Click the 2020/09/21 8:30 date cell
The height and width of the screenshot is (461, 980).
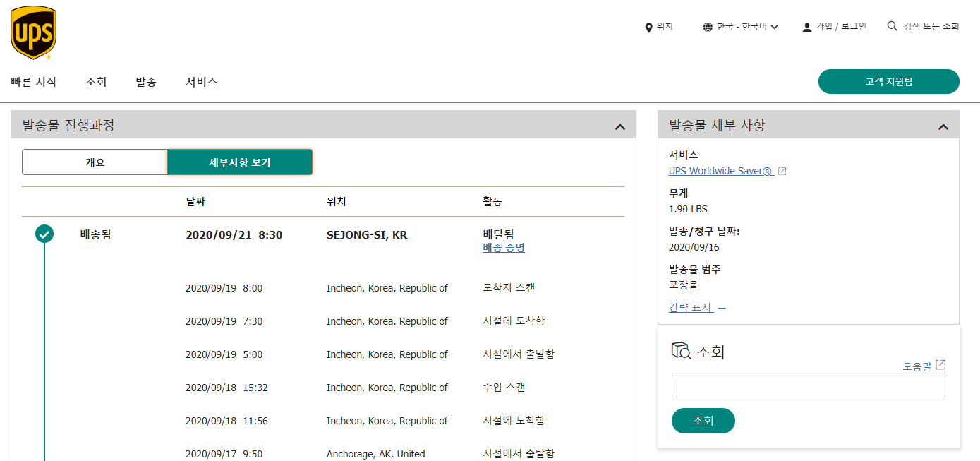(x=234, y=234)
